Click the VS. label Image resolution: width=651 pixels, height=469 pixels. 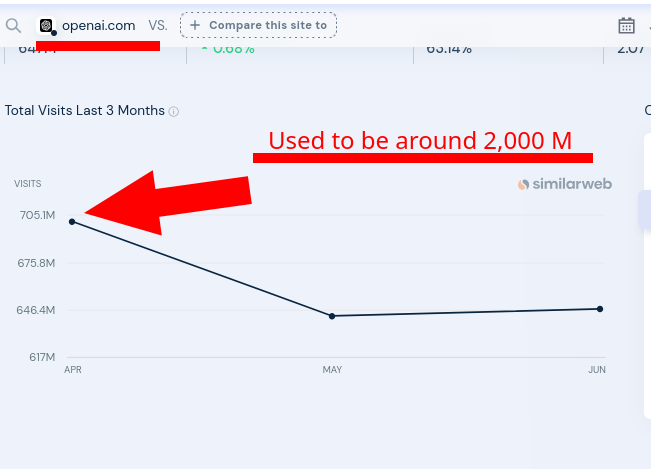click(x=158, y=26)
